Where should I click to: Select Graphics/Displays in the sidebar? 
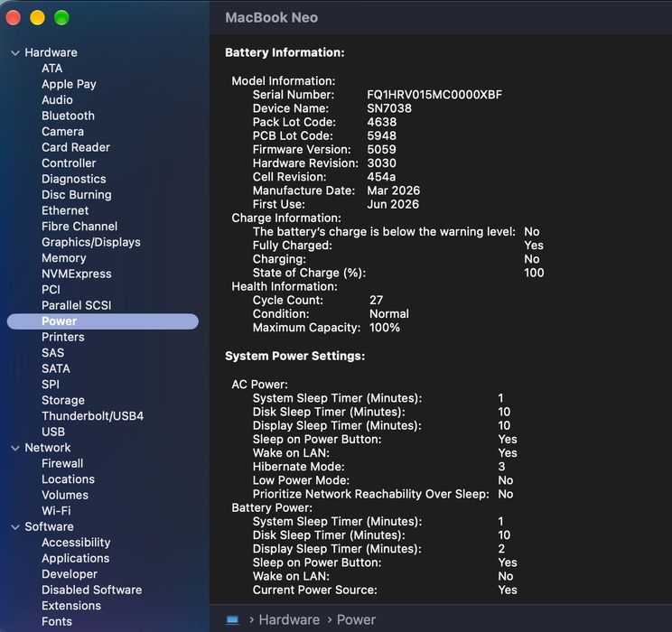click(x=91, y=243)
